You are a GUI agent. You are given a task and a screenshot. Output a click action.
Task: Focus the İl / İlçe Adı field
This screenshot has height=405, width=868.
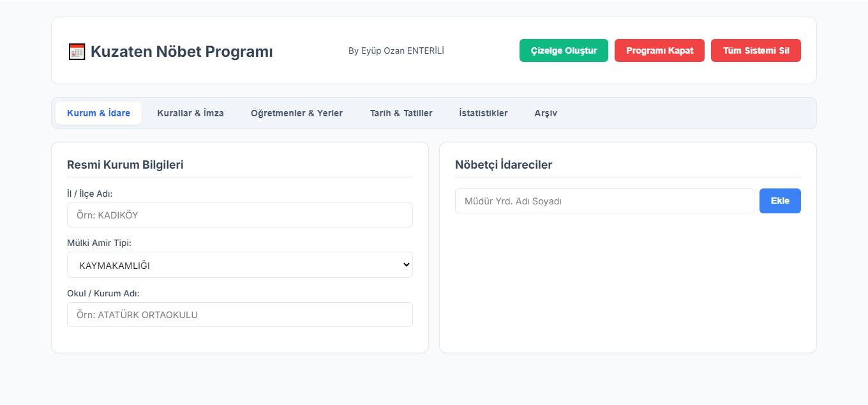(240, 215)
